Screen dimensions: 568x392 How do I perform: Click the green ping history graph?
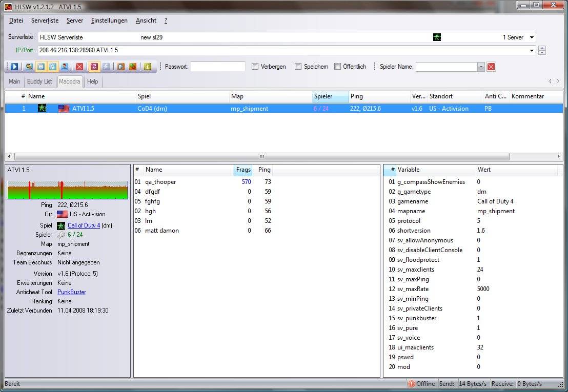(x=67, y=190)
